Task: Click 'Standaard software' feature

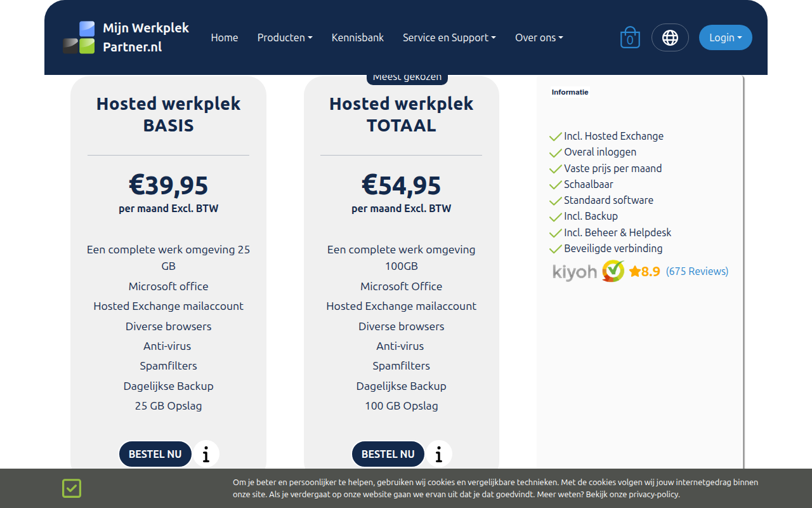Action: coord(608,200)
